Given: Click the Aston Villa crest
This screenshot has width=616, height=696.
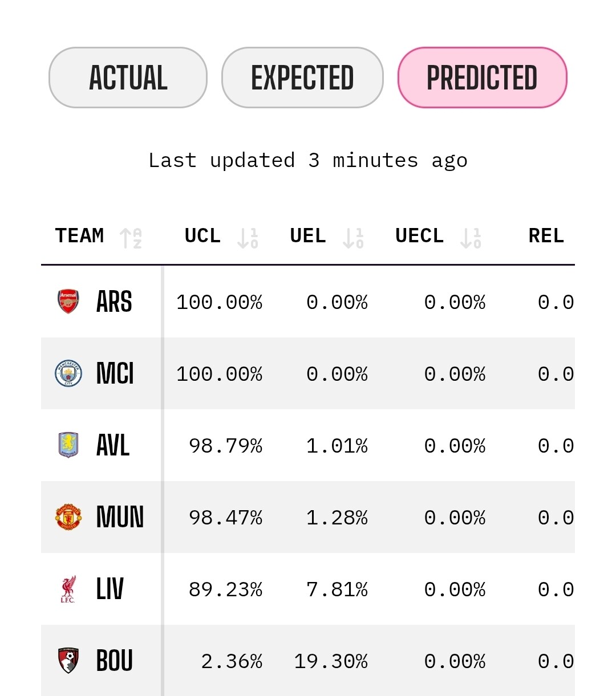Looking at the screenshot, I should 68,445.
